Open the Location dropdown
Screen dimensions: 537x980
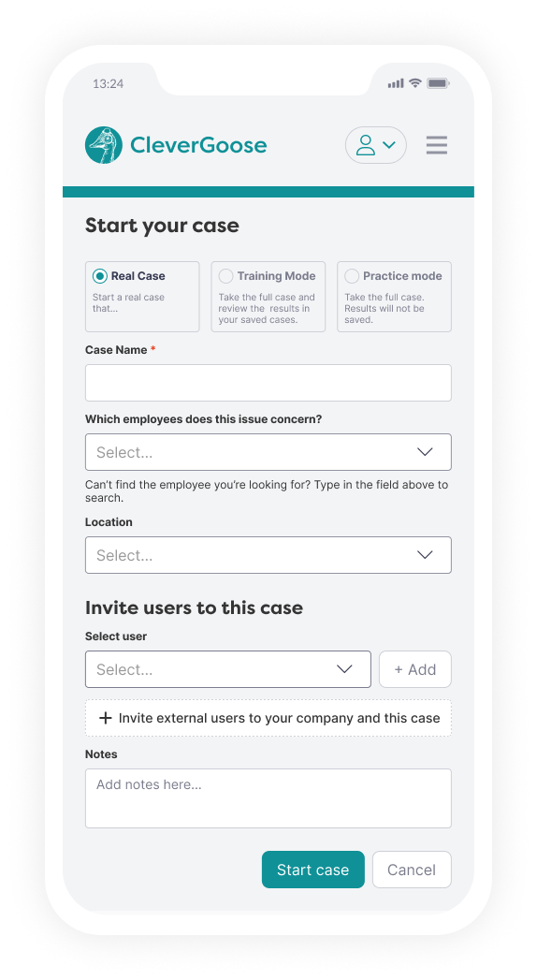click(268, 555)
